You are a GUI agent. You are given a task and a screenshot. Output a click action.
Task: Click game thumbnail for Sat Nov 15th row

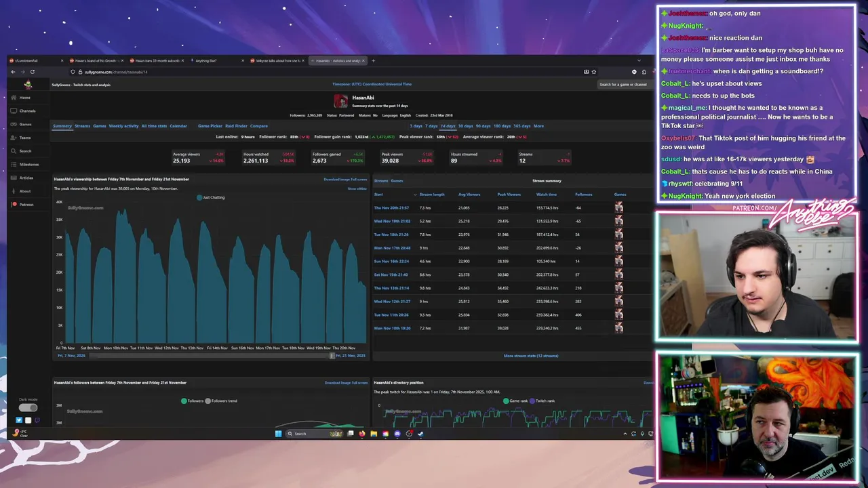click(618, 274)
